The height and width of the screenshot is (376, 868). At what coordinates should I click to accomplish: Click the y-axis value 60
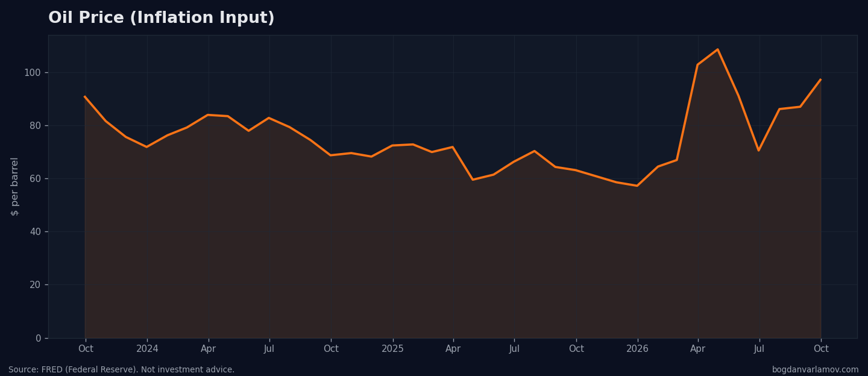point(35,179)
